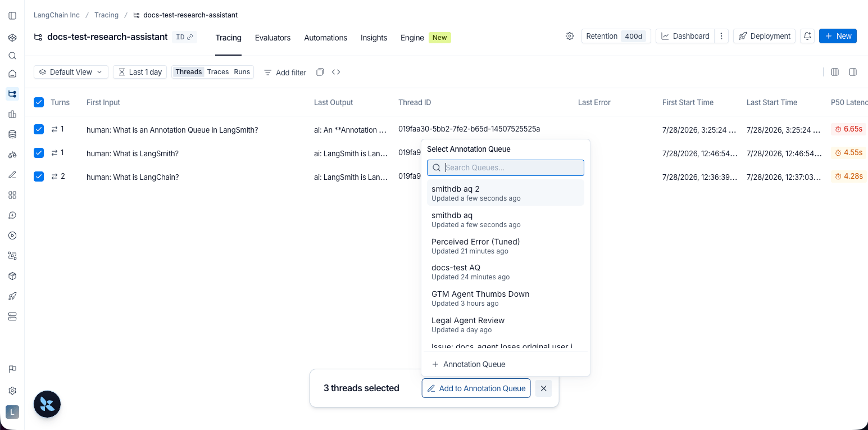Click Add filter
This screenshot has width=868, height=430.
(x=285, y=73)
